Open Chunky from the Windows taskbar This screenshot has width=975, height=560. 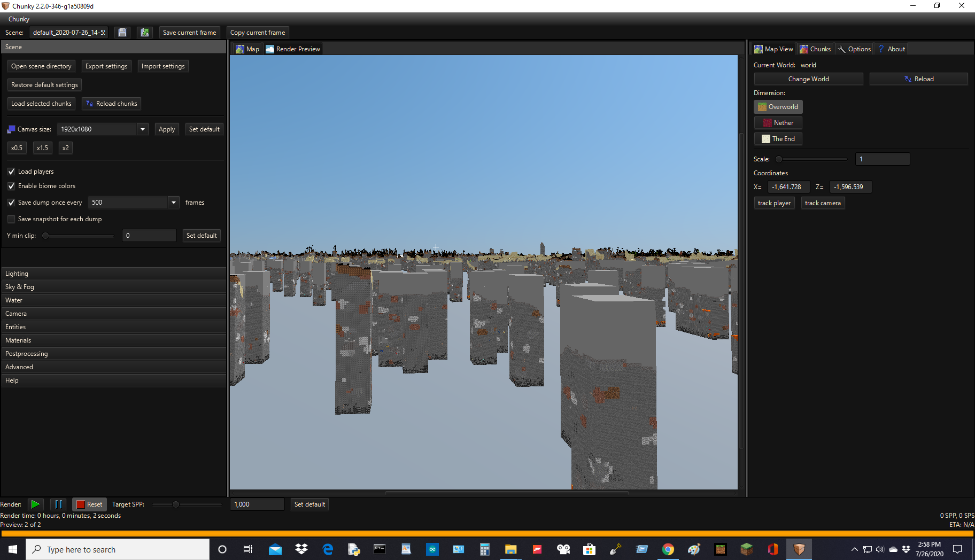point(798,549)
